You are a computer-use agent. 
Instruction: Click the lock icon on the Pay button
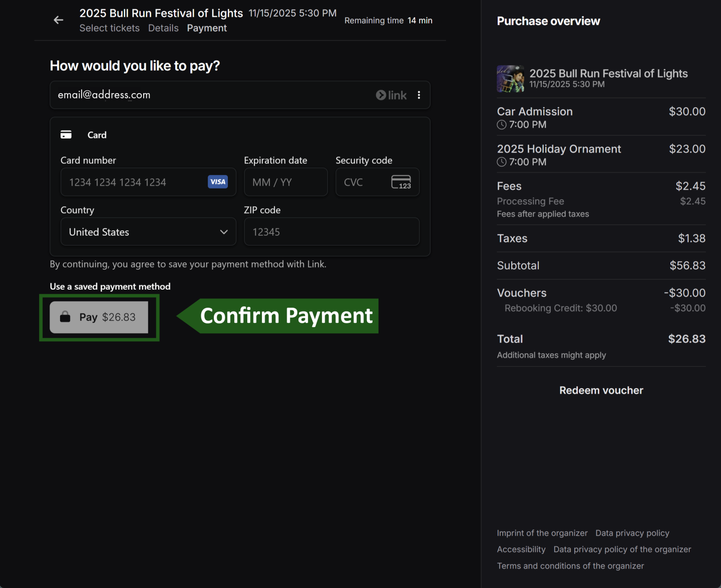tap(66, 317)
